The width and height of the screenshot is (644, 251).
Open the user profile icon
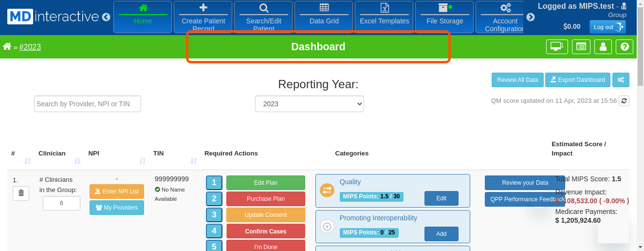603,47
